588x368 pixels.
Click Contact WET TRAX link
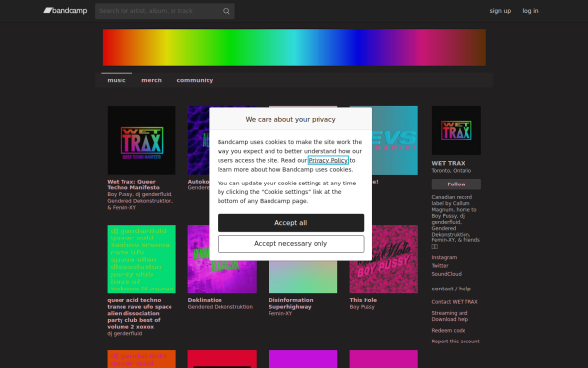pos(455,302)
